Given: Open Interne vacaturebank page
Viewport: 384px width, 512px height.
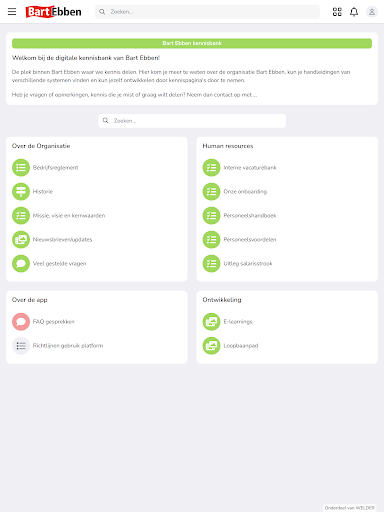Looking at the screenshot, I should pos(250,168).
